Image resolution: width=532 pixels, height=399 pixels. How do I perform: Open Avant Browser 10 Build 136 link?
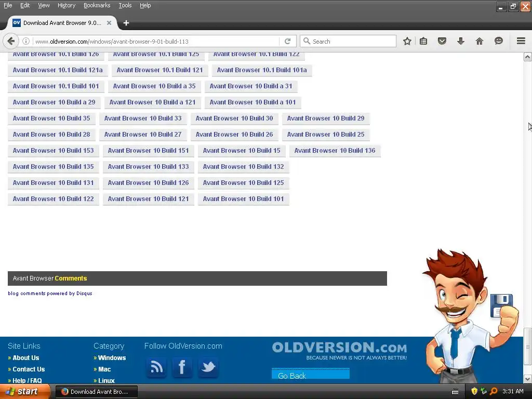335,151
